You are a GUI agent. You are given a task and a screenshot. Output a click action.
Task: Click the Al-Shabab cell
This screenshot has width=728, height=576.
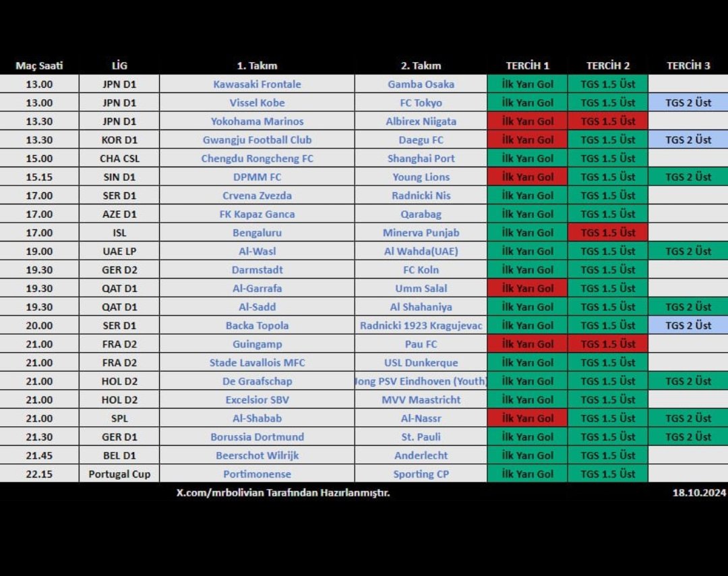[x=257, y=419]
